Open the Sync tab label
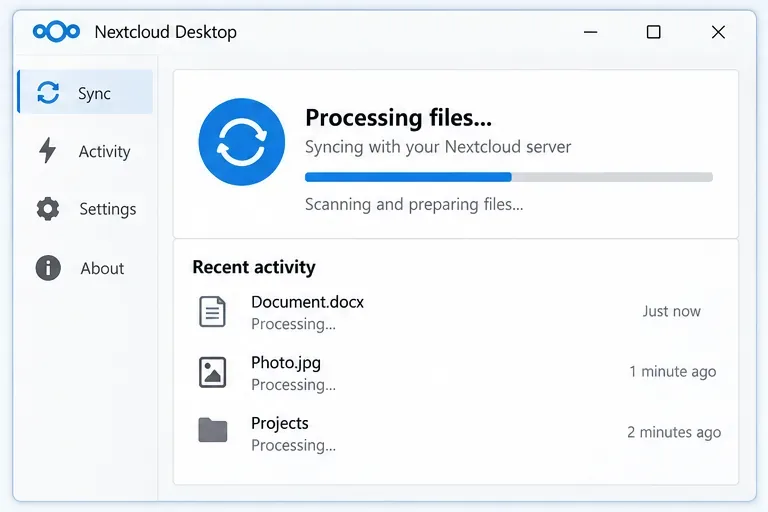The height and width of the screenshot is (512, 768). (95, 93)
